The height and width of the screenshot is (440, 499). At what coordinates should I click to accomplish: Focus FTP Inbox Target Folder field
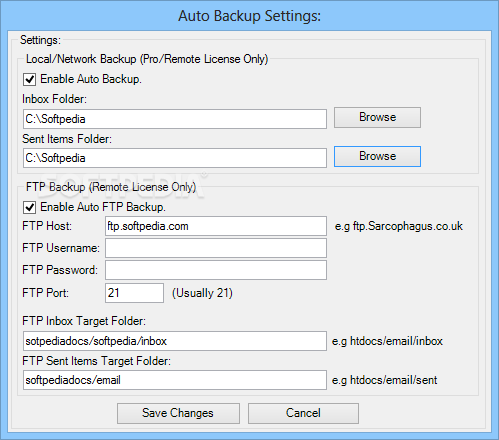point(175,341)
